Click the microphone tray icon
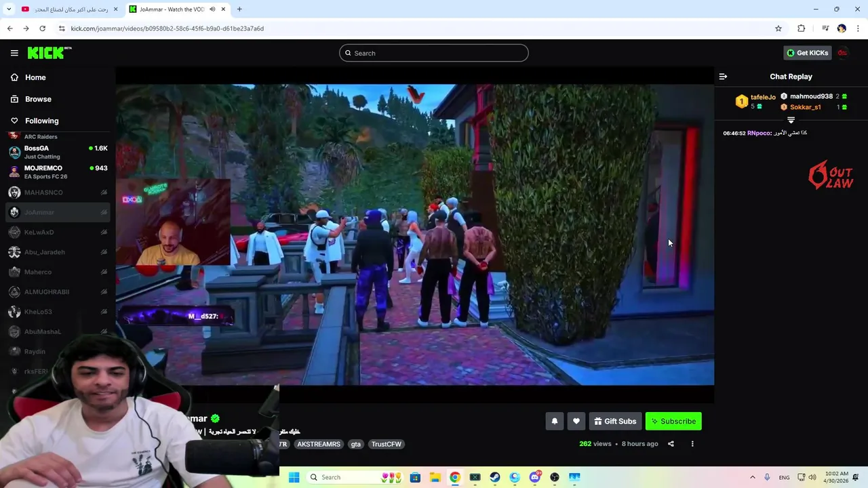This screenshot has height=488, width=868. (767, 477)
